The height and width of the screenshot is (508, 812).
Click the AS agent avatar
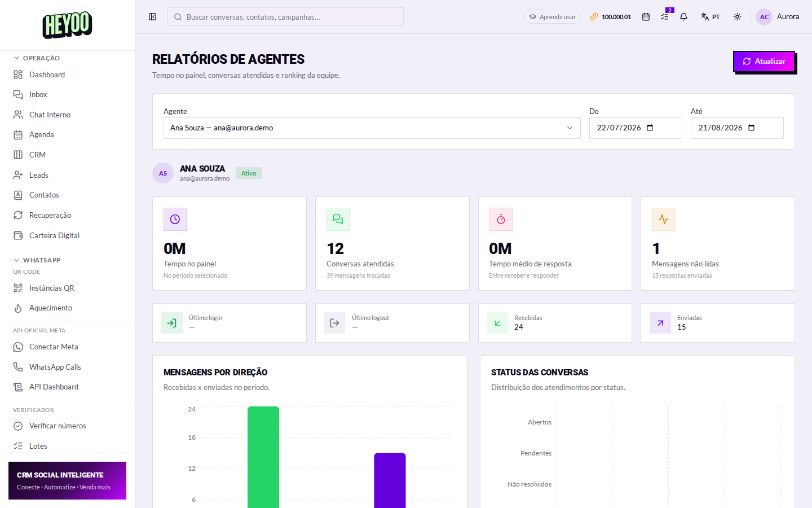click(163, 173)
